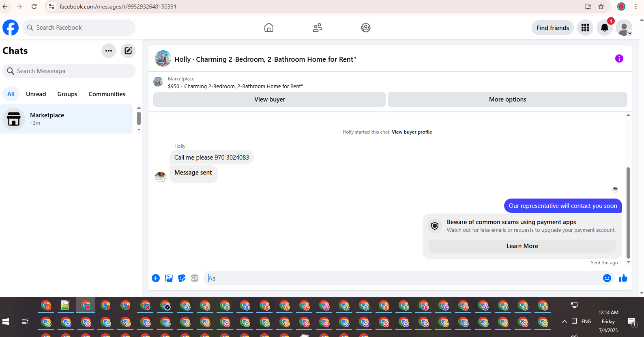
Task: Open Chrome three-dot menu
Action: pos(636,6)
